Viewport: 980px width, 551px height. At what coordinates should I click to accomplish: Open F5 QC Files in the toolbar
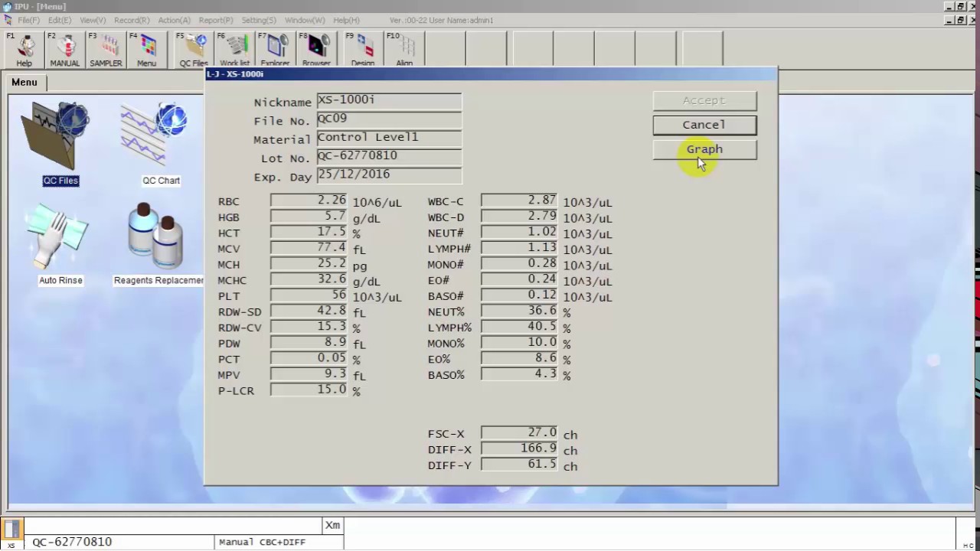tap(194, 50)
